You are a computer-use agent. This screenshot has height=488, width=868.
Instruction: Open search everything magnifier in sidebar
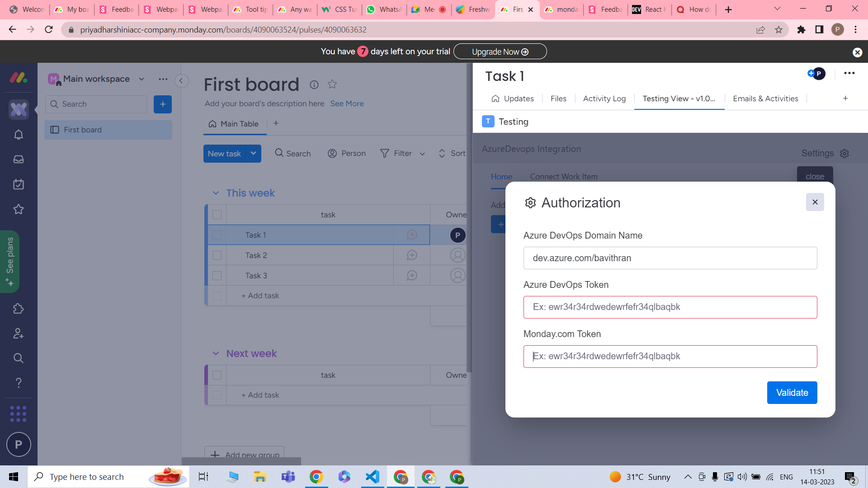[19, 358]
